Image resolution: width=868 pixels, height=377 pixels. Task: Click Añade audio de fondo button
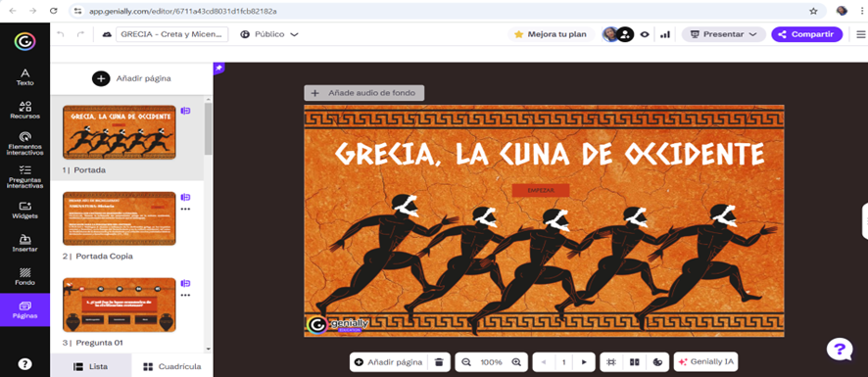click(364, 93)
